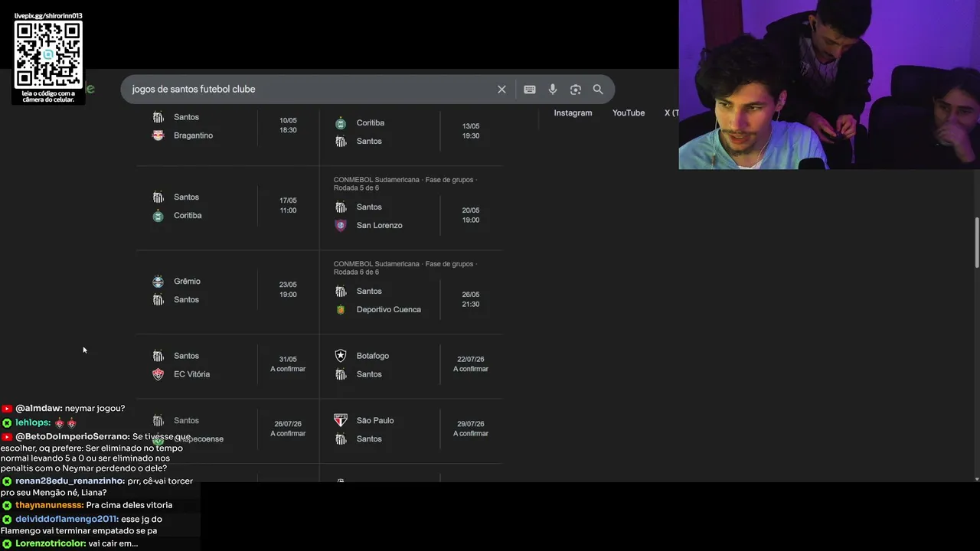
Task: Click the chat message from @almdaw
Action: 63,409
